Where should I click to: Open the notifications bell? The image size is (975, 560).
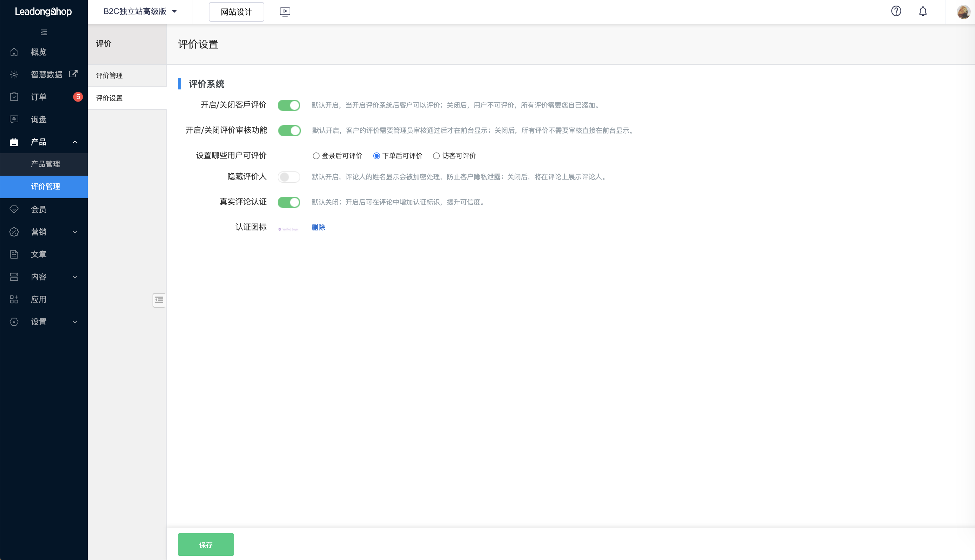pyautogui.click(x=923, y=12)
